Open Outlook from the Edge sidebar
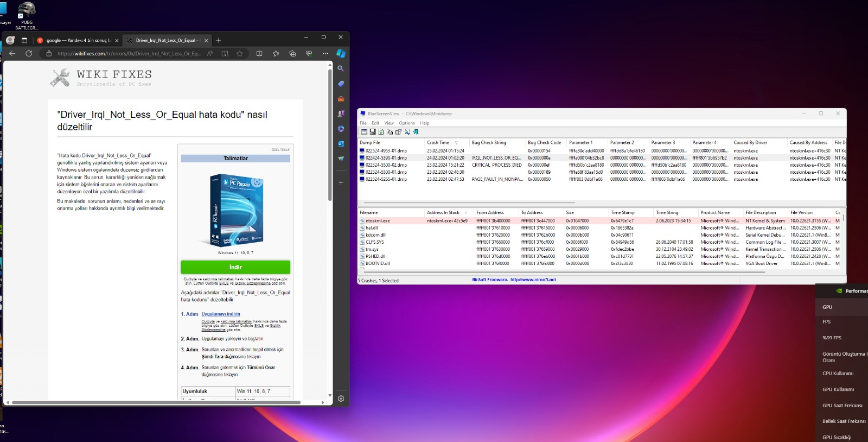The image size is (868, 442). (341, 144)
